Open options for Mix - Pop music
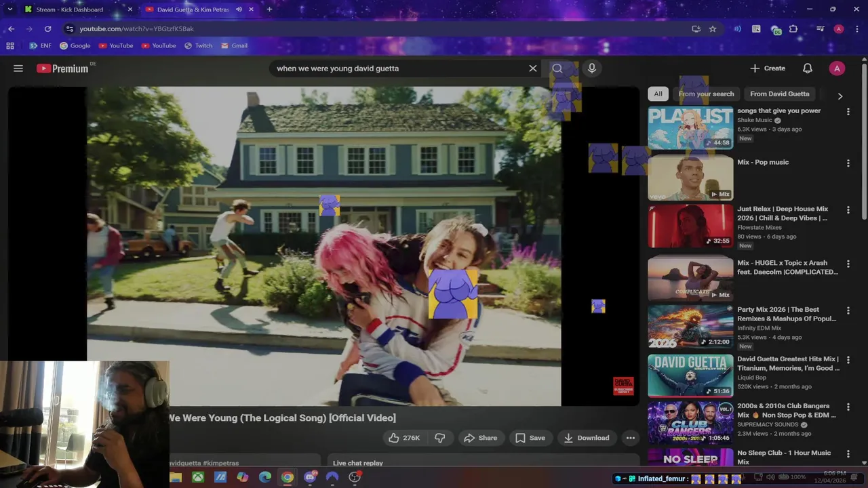Image resolution: width=868 pixels, height=488 pixels. pos(848,163)
